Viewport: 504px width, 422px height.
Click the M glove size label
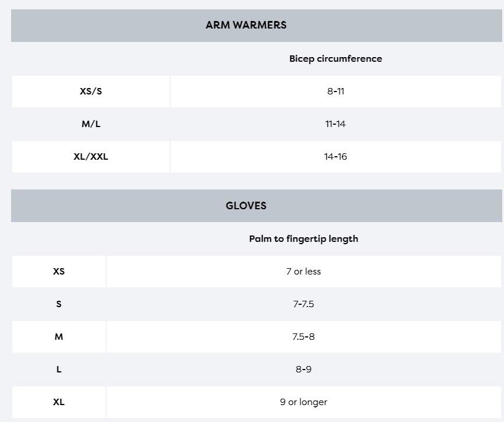coord(59,336)
